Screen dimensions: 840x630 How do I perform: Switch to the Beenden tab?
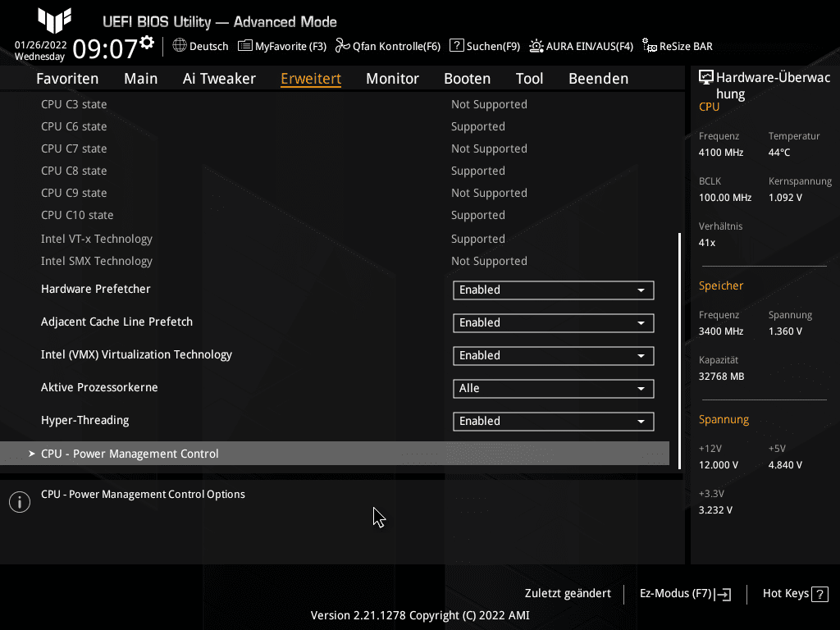pos(598,78)
